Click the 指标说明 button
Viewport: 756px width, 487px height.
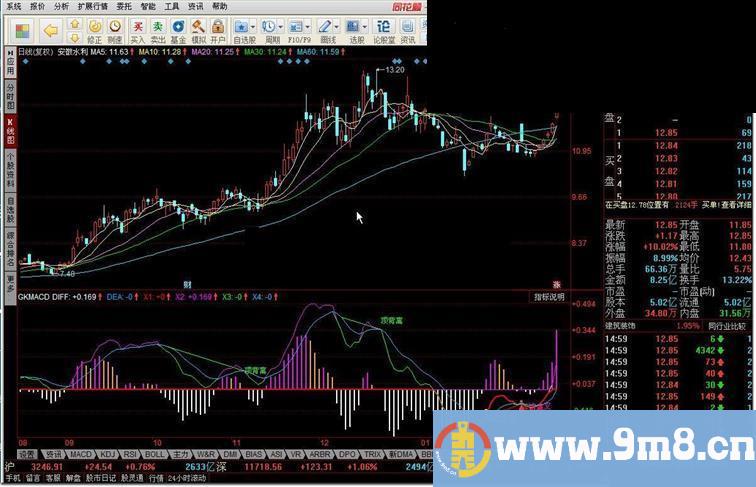tap(549, 297)
